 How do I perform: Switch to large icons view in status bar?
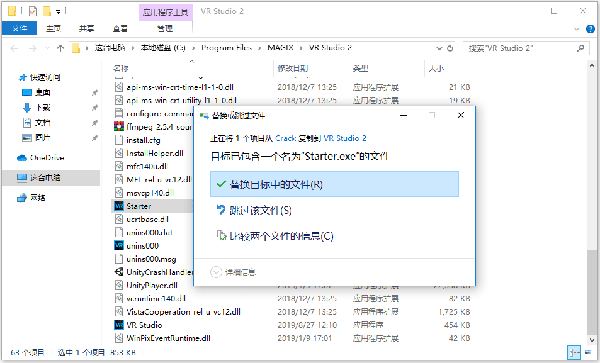pos(588,352)
